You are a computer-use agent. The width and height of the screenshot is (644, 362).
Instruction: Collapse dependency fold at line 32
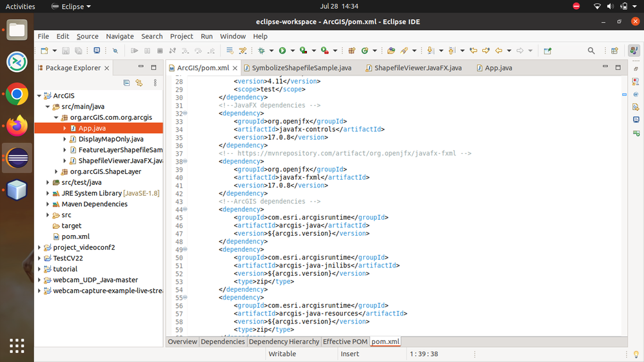[x=185, y=113]
